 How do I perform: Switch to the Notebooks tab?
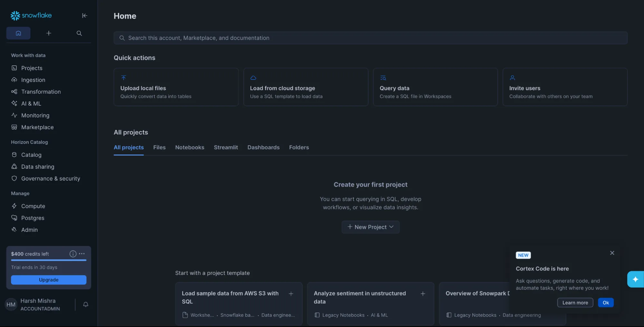pos(189,147)
